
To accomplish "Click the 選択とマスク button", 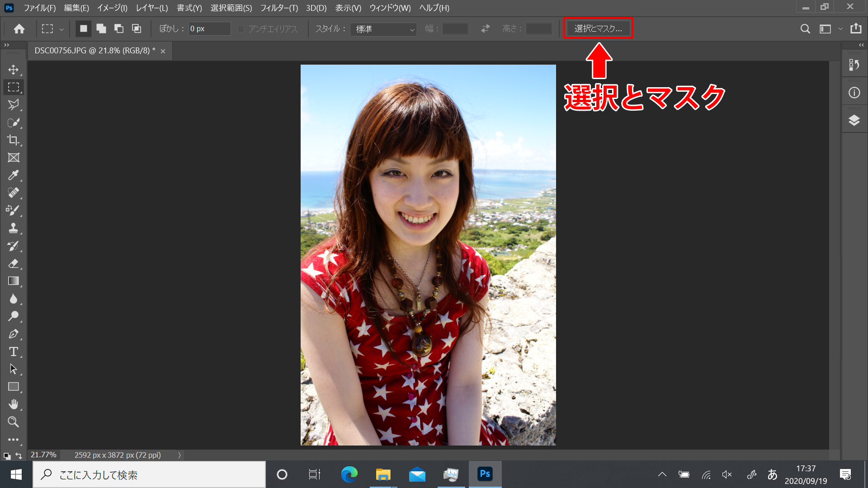I will tap(598, 28).
